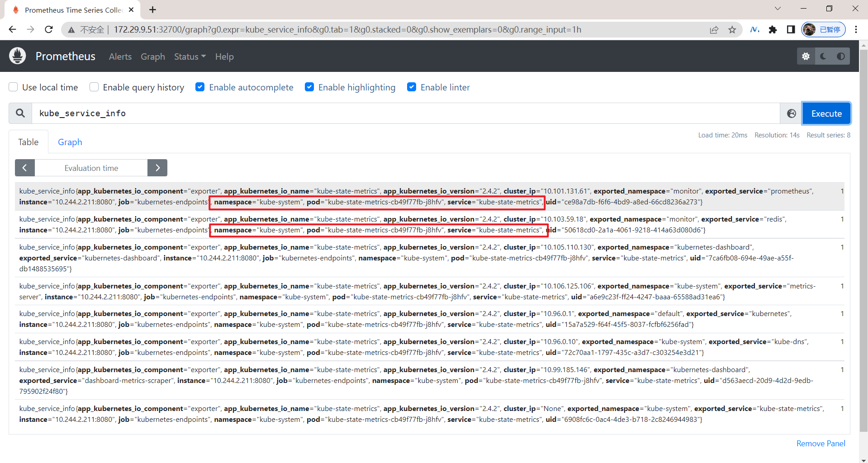Image resolution: width=868 pixels, height=463 pixels.
Task: Click the Load time: 20ms text
Action: [722, 135]
